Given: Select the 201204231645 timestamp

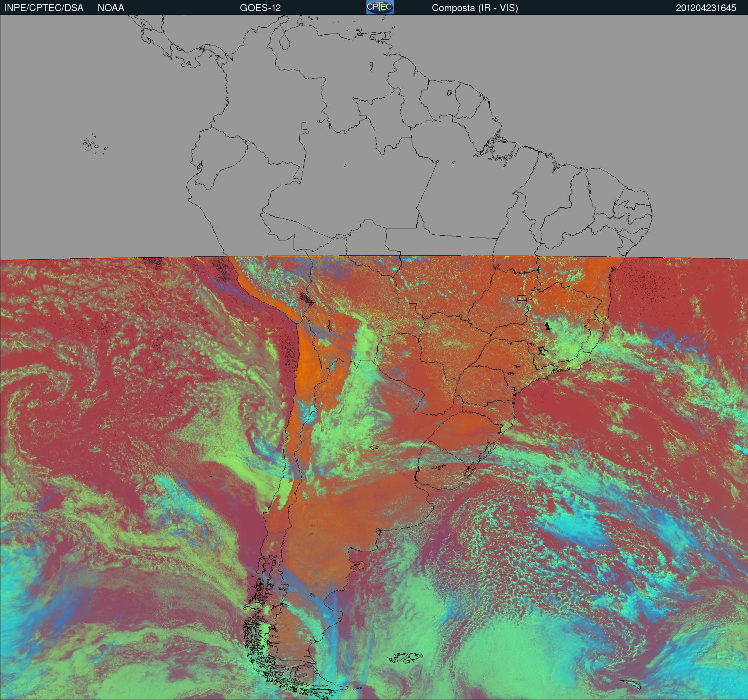Looking at the screenshot, I should click(706, 8).
